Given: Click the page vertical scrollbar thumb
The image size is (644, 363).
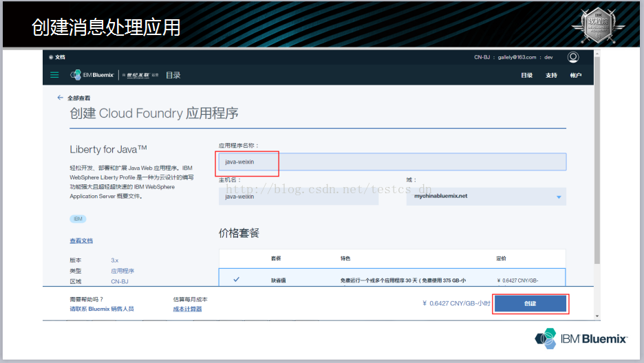Looking at the screenshot, I should click(x=597, y=160).
